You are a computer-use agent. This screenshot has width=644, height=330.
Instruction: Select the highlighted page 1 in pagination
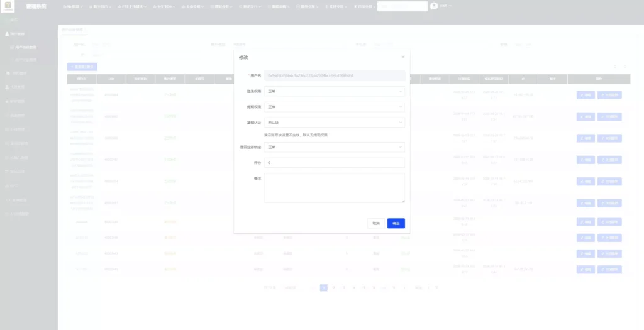coord(324,288)
